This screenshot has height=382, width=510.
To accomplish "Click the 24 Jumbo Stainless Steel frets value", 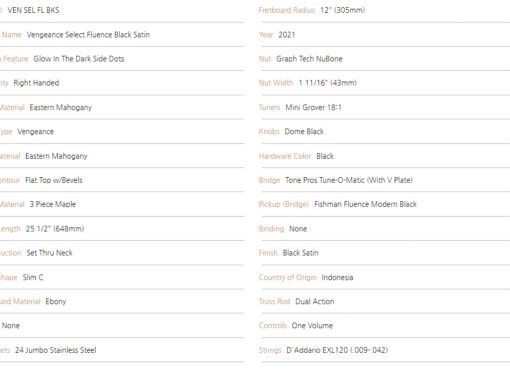I will (56, 350).
